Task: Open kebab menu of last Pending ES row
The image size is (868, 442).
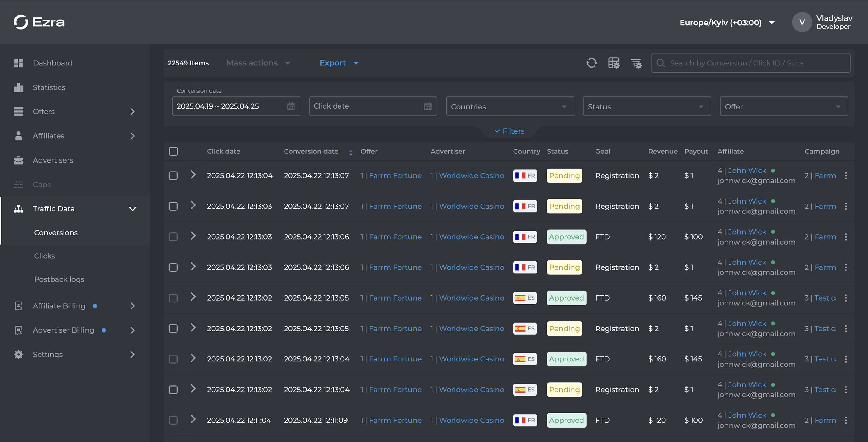Action: [846, 390]
